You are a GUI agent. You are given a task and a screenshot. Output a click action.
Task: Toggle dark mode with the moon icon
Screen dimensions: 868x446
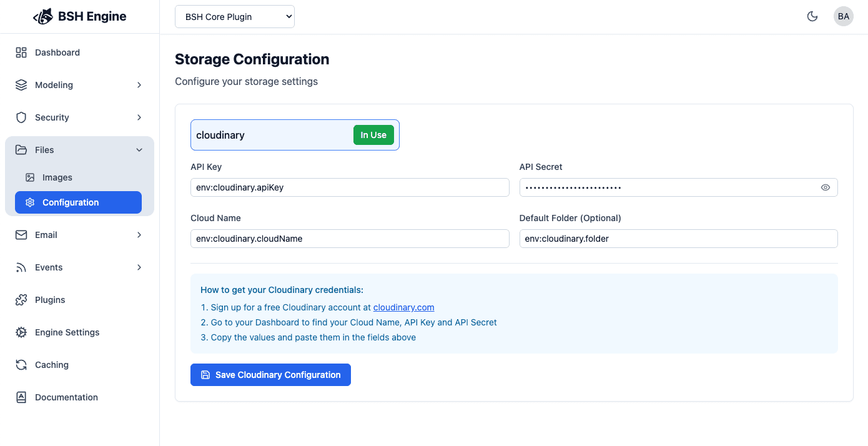tap(812, 16)
